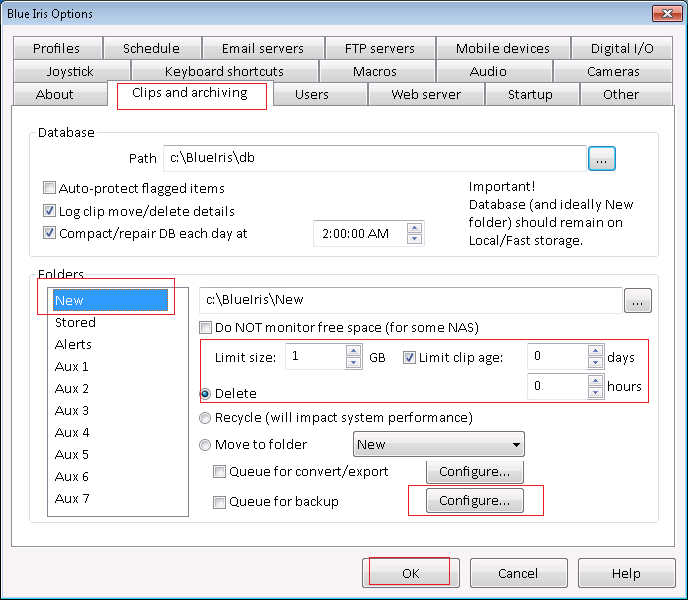The height and width of the screenshot is (600, 688).
Task: Click browse button next to New folder path
Action: pos(638,300)
